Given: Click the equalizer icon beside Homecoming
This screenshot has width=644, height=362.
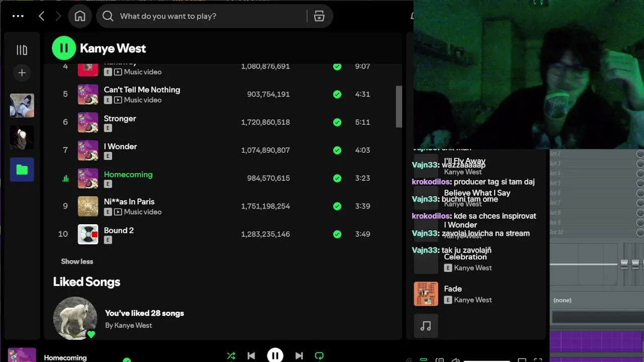Looking at the screenshot, I should tap(65, 178).
